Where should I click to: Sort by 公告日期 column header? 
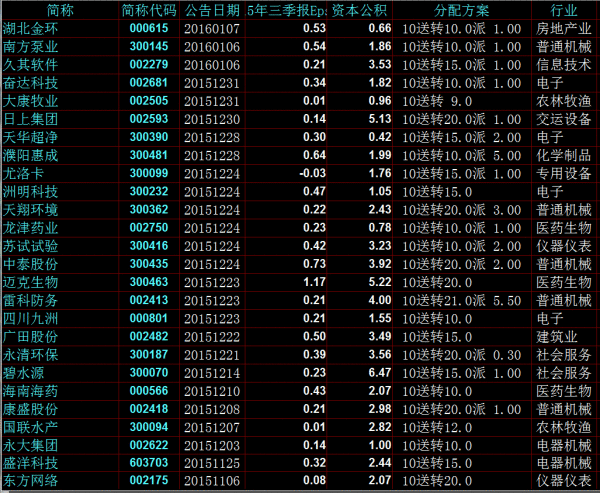[x=212, y=10]
